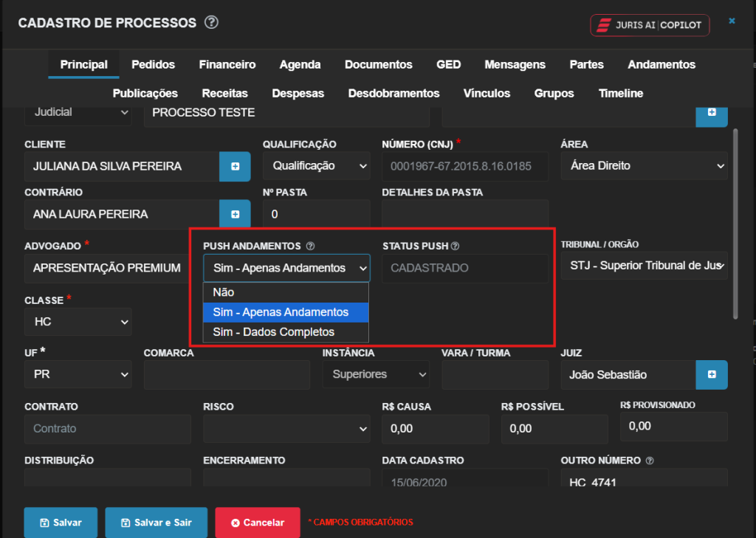
Task: Open the Mensagens tab
Action: [515, 65]
